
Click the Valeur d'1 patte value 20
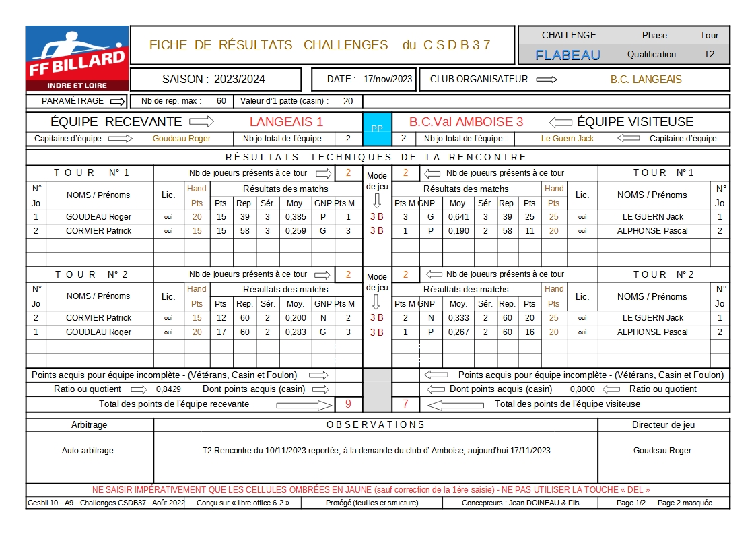348,101
